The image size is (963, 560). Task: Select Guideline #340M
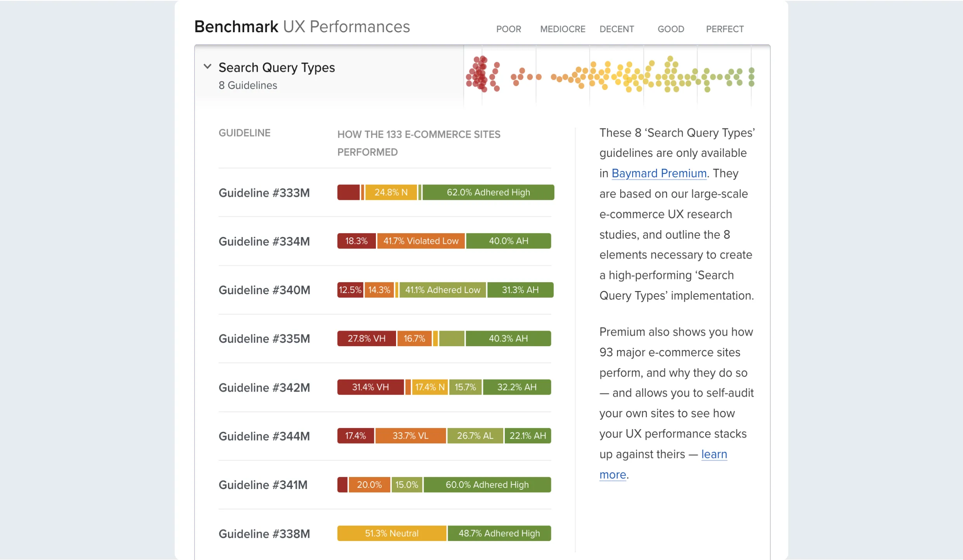point(264,290)
